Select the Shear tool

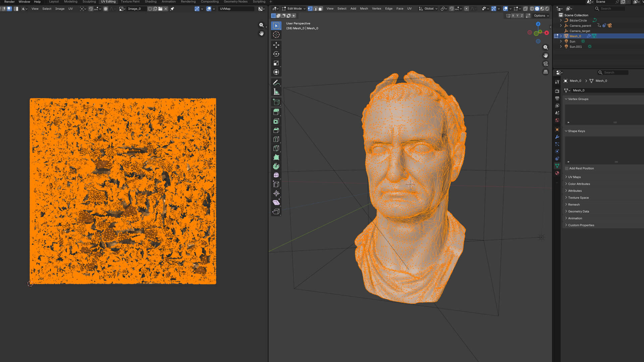[x=276, y=202]
